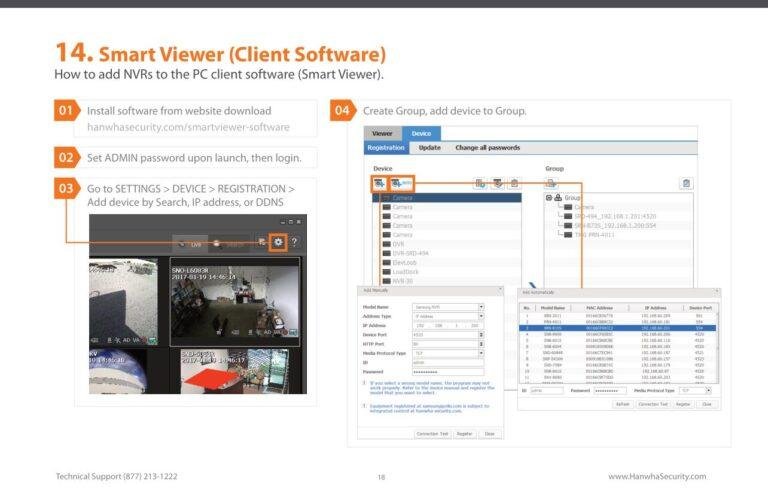Click Register in Add Automatically dialog

click(x=683, y=404)
